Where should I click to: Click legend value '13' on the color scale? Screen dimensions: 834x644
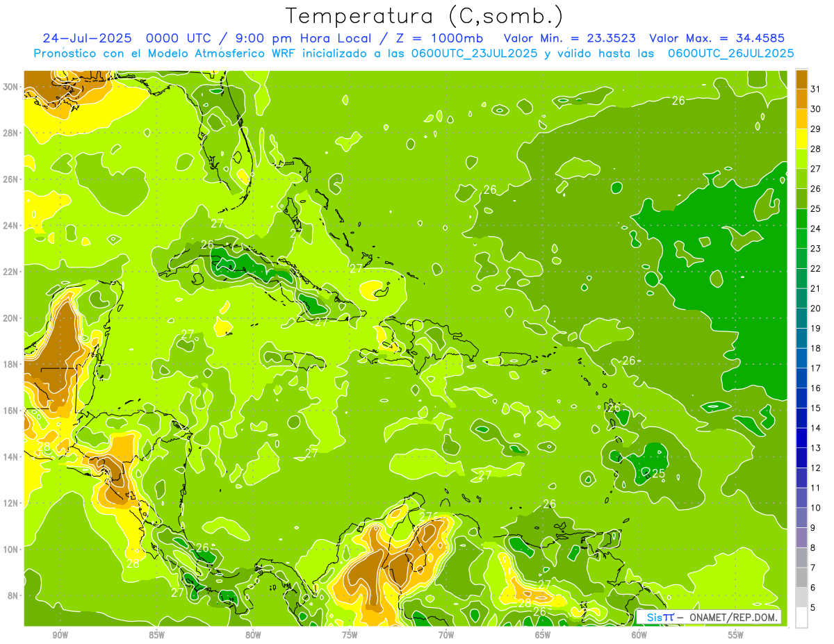816,448
